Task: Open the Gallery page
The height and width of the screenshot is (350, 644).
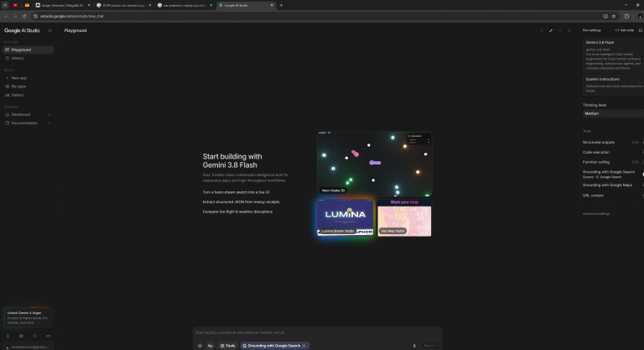Action: click(x=28, y=95)
